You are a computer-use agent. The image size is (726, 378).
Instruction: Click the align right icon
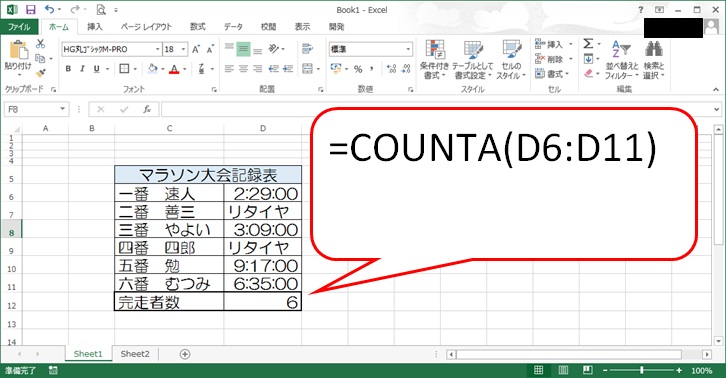[x=257, y=69]
